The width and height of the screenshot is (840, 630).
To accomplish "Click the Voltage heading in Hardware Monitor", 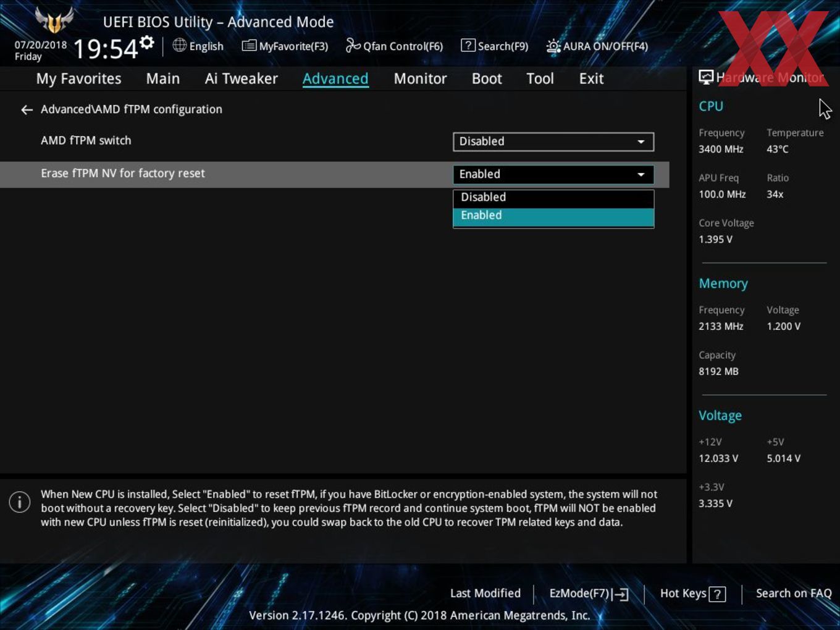I will tap(720, 416).
